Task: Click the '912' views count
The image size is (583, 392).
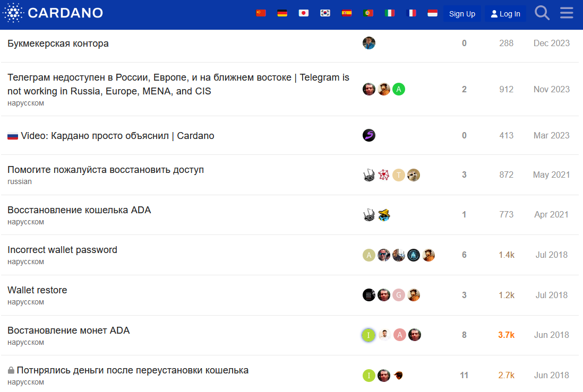Action: pyautogui.click(x=506, y=89)
